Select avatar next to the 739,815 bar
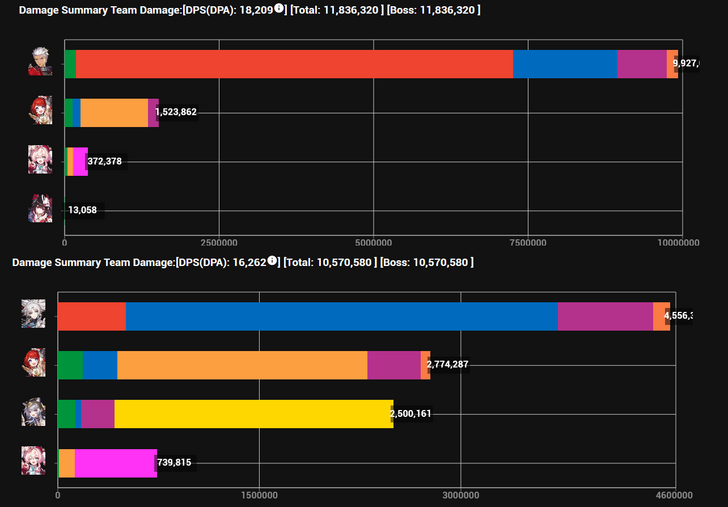The width and height of the screenshot is (728, 507). tap(34, 461)
